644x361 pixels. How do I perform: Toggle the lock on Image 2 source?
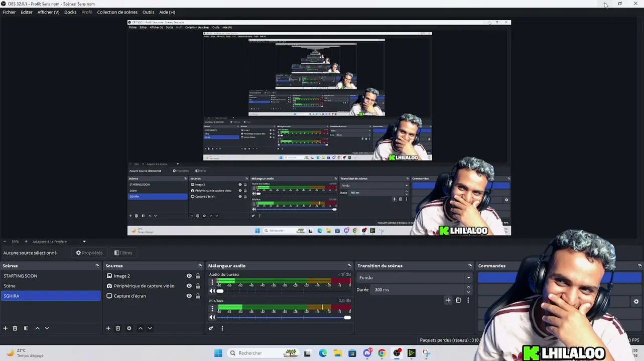(x=198, y=276)
